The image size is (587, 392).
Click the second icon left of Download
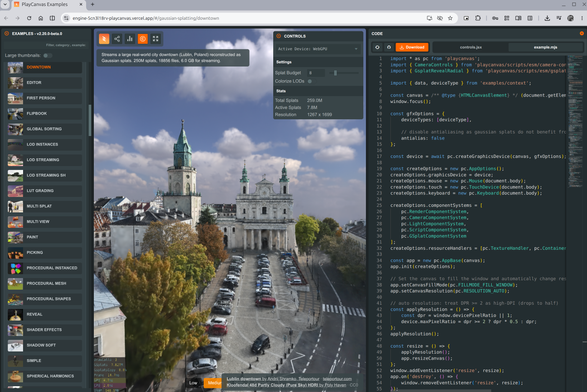coord(389,47)
